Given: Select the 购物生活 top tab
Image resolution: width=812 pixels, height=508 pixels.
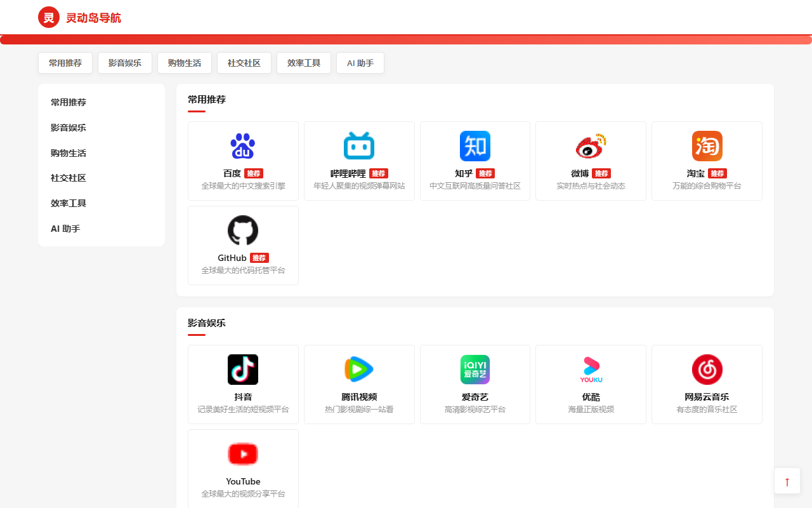Looking at the screenshot, I should pos(185,63).
